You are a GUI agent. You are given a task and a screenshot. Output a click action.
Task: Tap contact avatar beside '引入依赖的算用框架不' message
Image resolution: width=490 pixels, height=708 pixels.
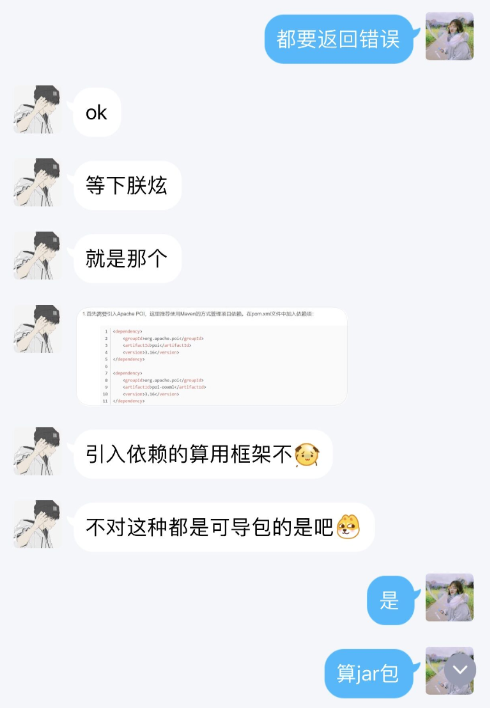pos(37,451)
